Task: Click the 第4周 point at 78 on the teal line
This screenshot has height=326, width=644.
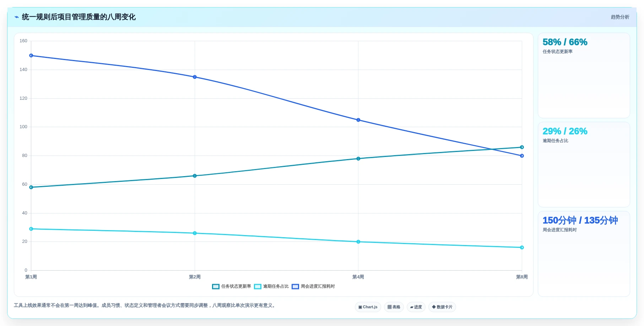Action: 358,159
